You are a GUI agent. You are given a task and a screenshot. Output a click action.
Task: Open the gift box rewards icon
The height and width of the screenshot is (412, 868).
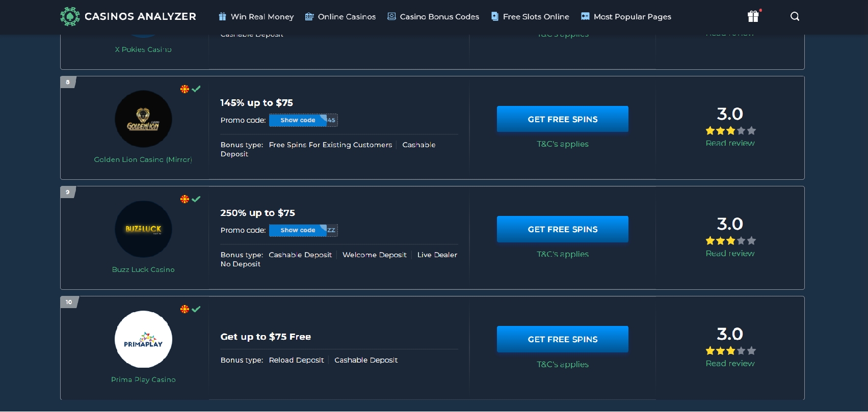753,16
